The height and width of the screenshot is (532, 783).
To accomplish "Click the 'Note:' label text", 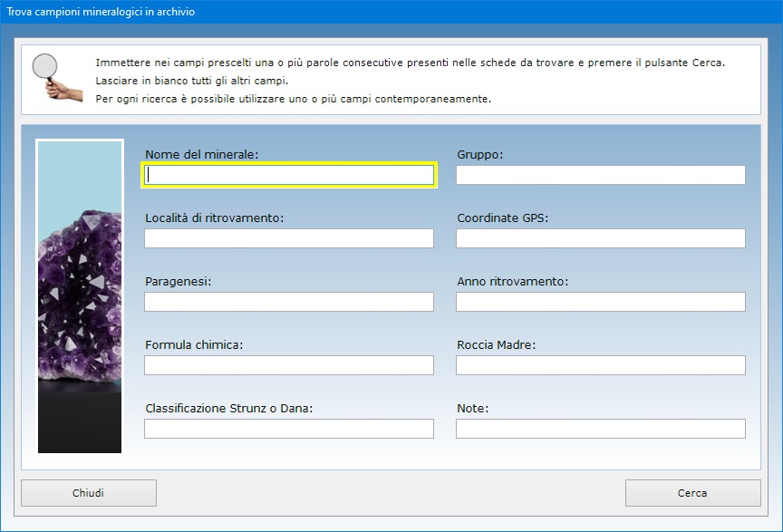I will pos(473,409).
